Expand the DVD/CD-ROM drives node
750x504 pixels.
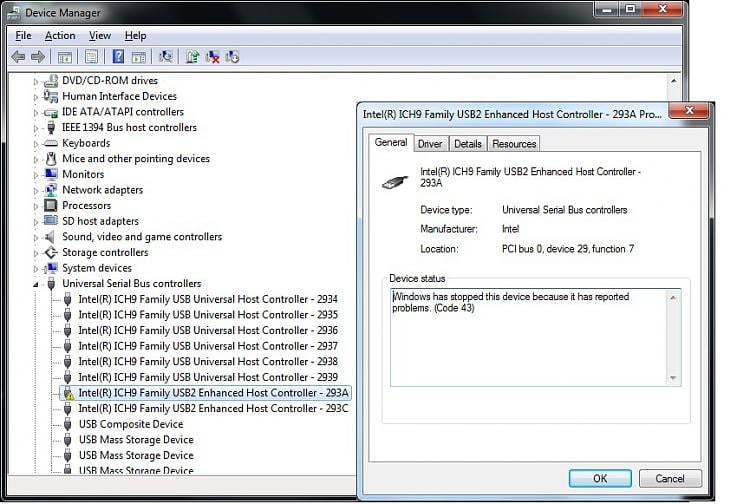[x=35, y=82]
